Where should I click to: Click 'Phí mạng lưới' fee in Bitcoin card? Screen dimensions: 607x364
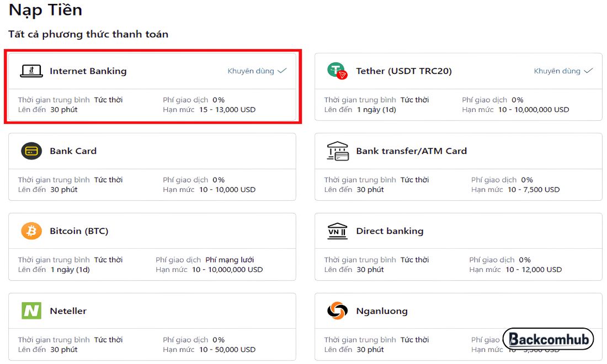(x=230, y=260)
